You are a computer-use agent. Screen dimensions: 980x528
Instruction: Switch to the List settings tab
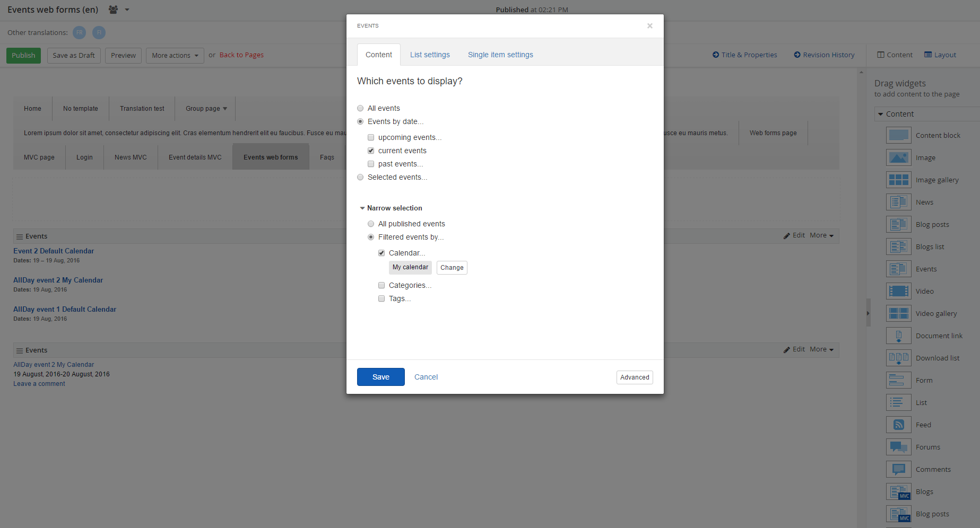pyautogui.click(x=430, y=55)
